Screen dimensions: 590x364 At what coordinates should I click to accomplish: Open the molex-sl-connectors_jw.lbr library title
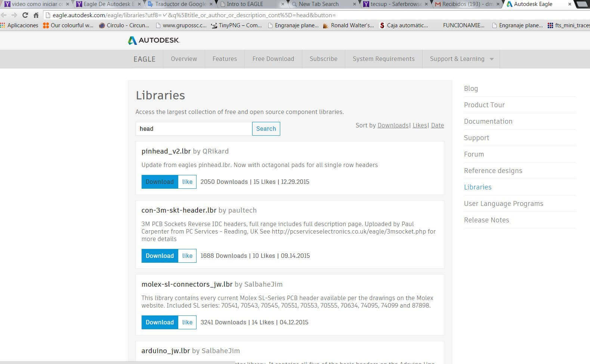click(187, 284)
